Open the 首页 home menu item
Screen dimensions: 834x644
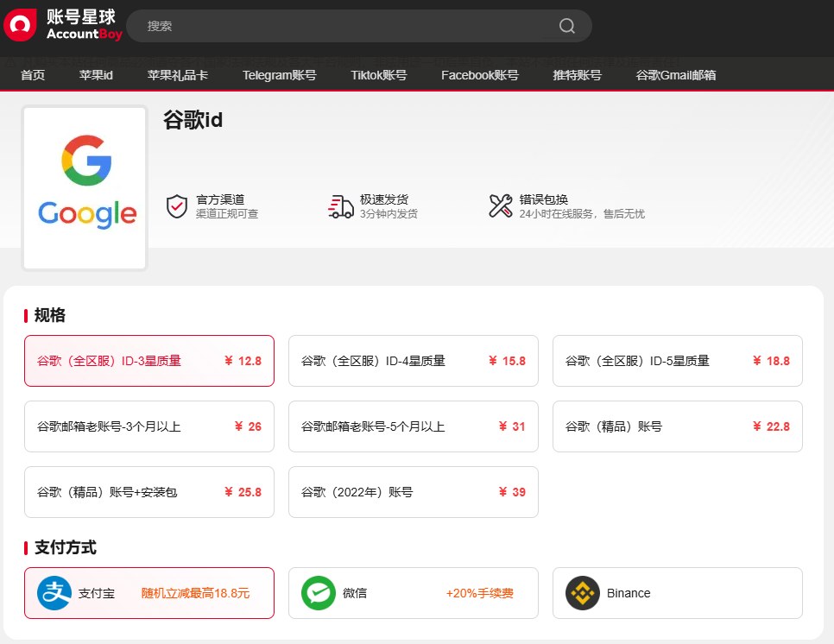tap(33, 75)
